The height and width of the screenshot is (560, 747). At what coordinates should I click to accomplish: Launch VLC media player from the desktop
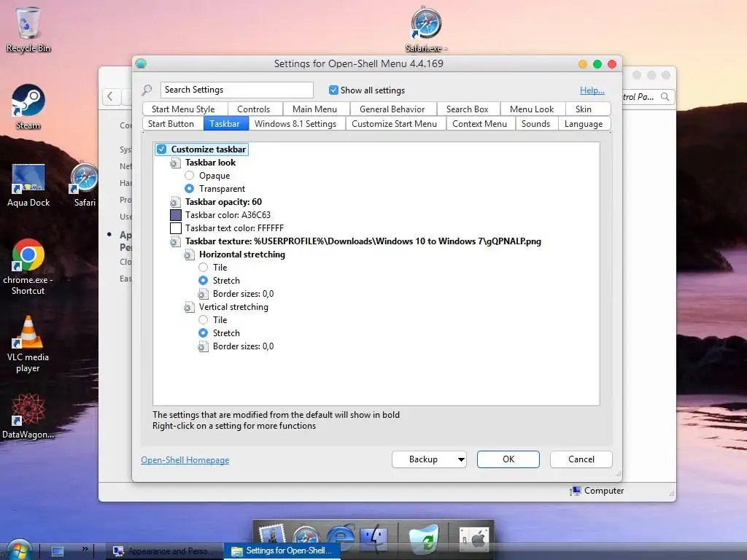point(28,344)
